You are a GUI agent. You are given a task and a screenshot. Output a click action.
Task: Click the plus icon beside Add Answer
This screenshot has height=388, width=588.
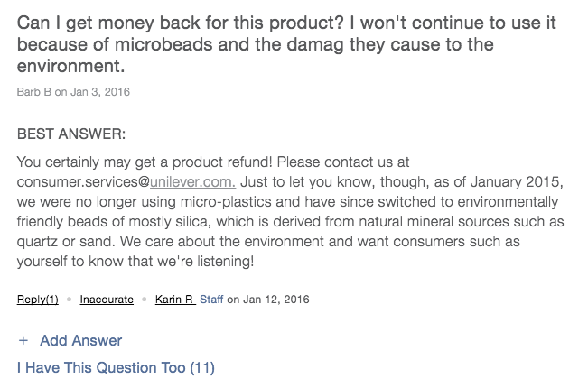23,341
